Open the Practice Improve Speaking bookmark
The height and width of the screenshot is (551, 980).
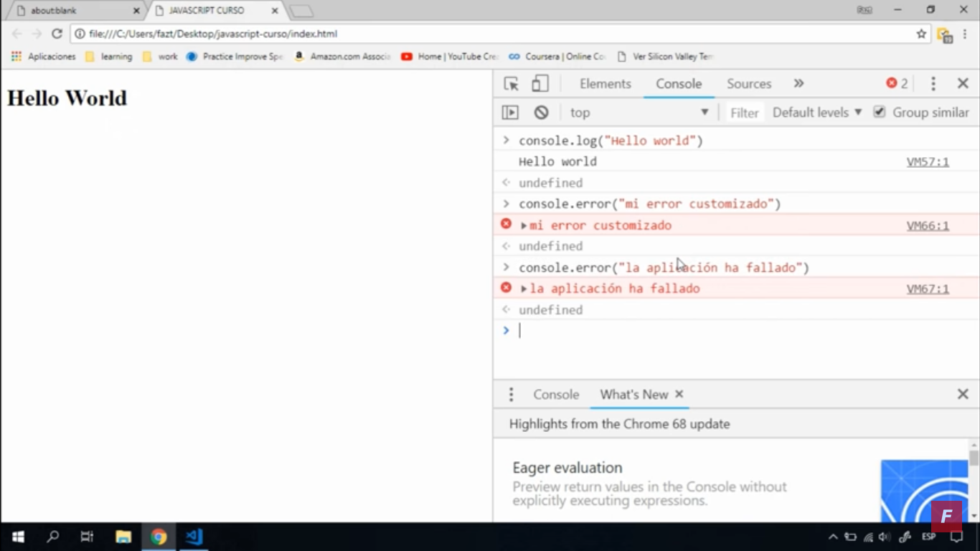coord(235,56)
